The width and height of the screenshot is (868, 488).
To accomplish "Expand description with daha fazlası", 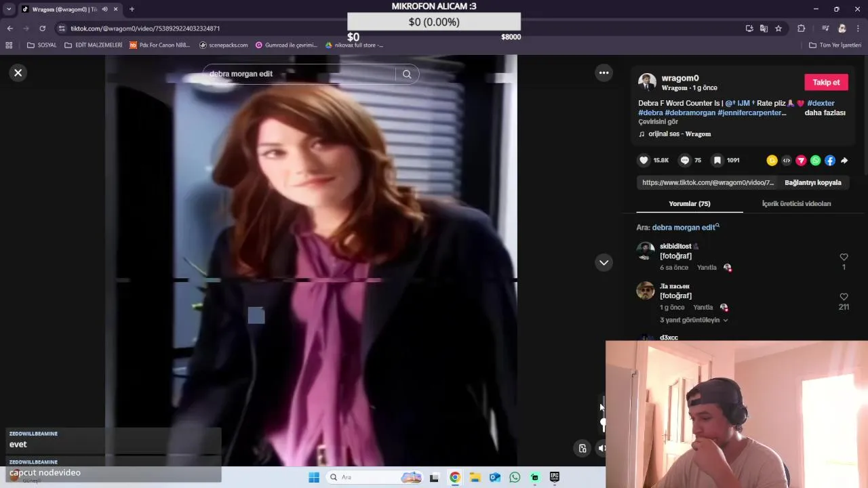I will coord(825,113).
